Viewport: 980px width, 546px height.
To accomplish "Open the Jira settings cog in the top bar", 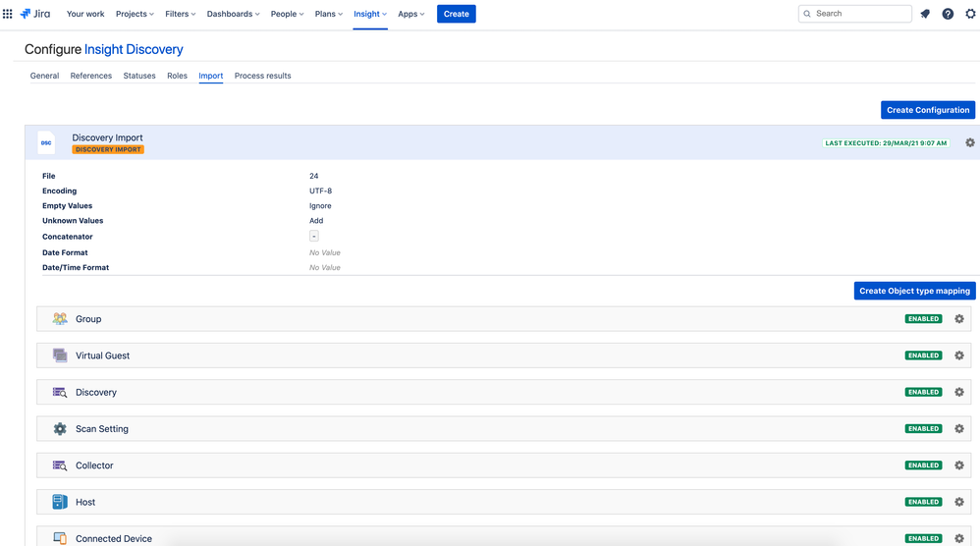I will tap(970, 14).
